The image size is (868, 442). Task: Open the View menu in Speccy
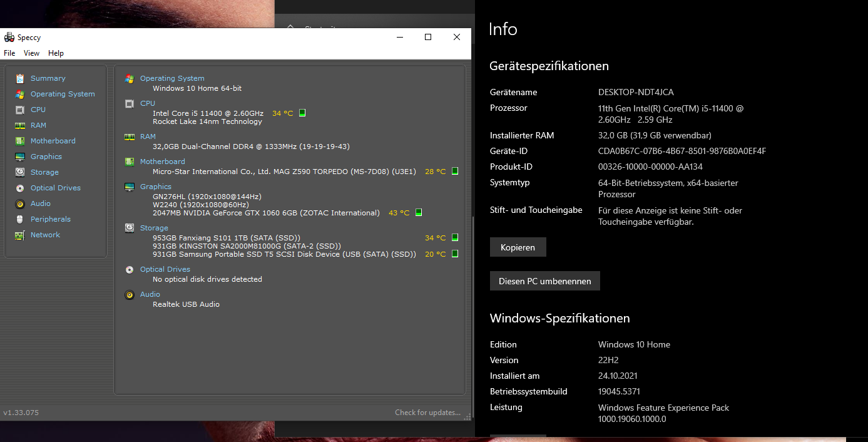tap(32, 53)
